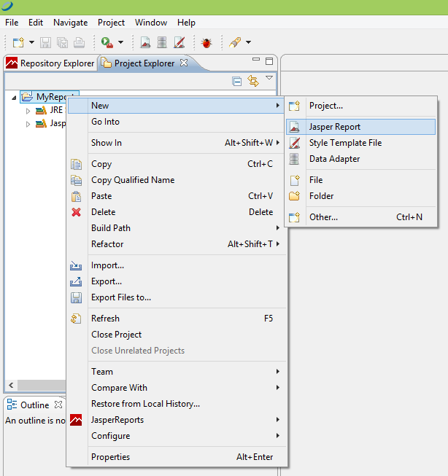Image resolution: width=448 pixels, height=476 pixels.
Task: Click Import... in the context menu
Action: click(x=177, y=265)
